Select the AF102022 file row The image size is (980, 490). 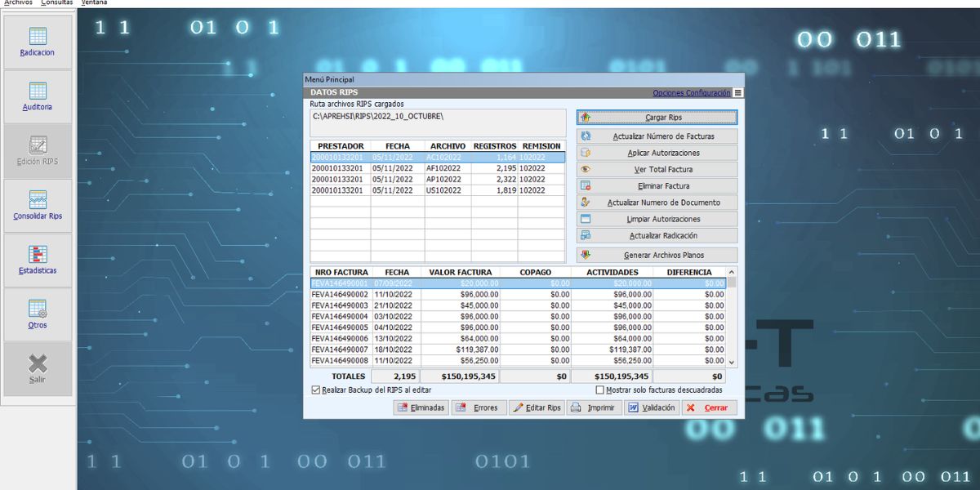click(444, 168)
